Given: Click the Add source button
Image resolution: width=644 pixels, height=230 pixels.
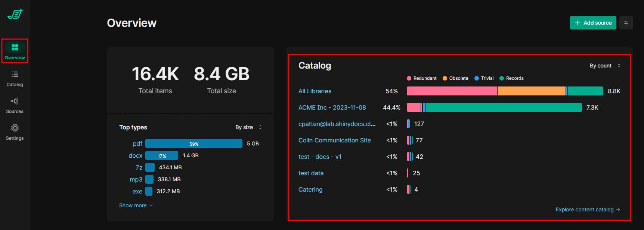Looking at the screenshot, I should pyautogui.click(x=593, y=23).
